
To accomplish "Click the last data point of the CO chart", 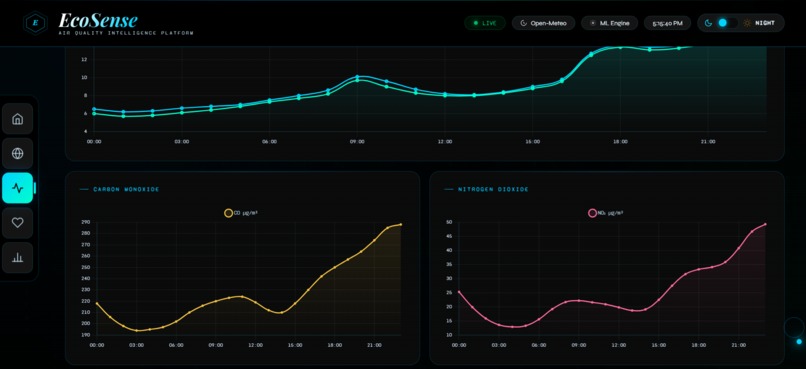I will pyautogui.click(x=400, y=225).
